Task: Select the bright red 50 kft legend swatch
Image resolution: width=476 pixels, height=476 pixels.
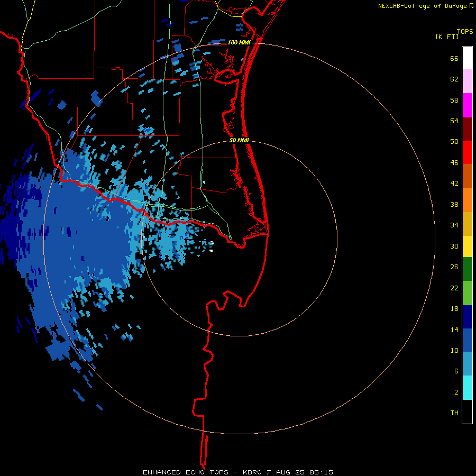Action: (467, 152)
